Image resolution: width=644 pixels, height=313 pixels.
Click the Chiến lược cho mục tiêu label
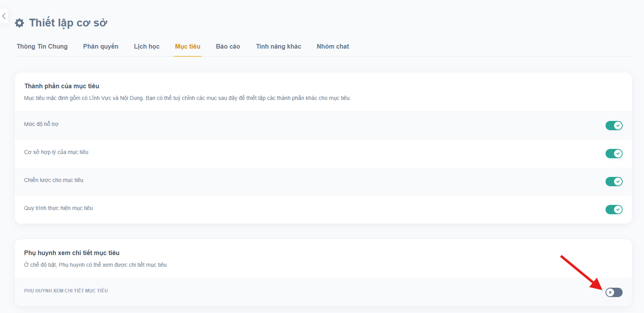point(54,180)
